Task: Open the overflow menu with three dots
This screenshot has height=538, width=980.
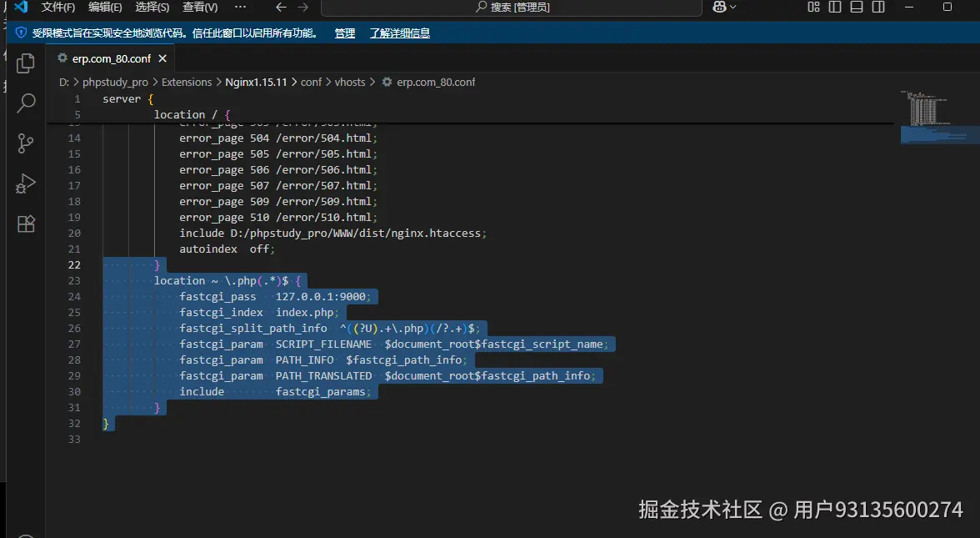Action: [240, 7]
